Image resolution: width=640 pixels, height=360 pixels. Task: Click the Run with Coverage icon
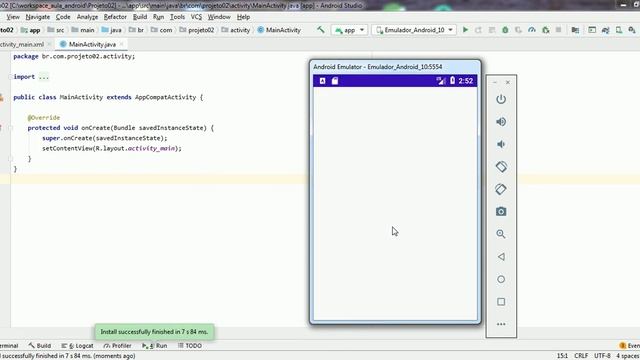point(518,30)
